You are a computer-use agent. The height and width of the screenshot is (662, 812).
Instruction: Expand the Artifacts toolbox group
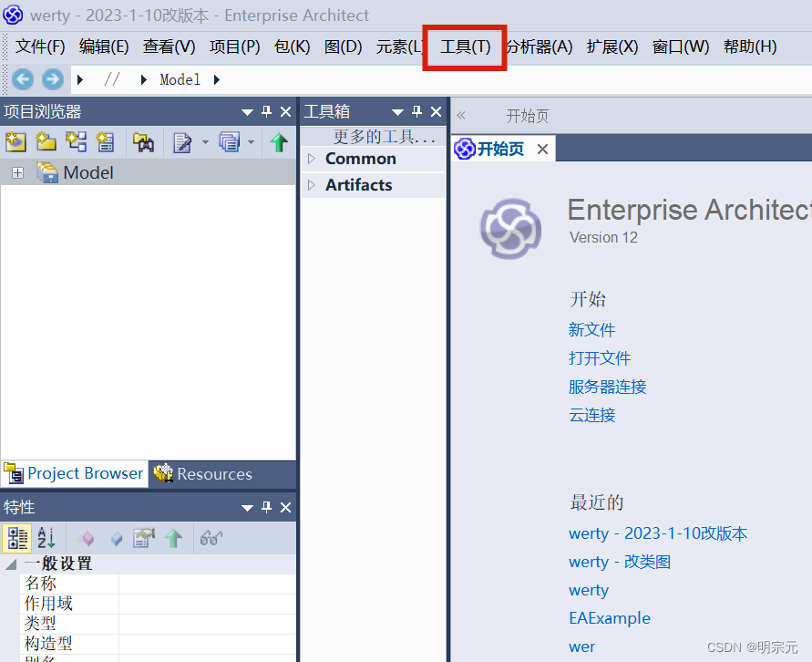point(312,185)
